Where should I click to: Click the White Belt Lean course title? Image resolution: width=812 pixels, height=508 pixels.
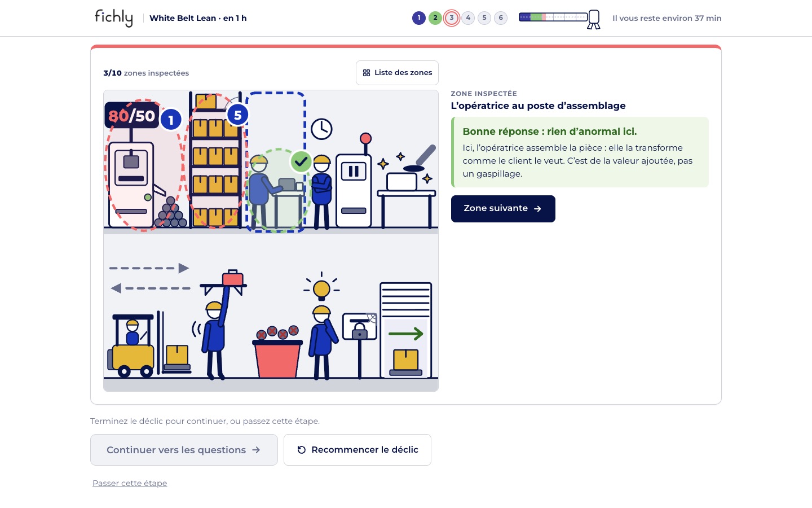tap(198, 18)
